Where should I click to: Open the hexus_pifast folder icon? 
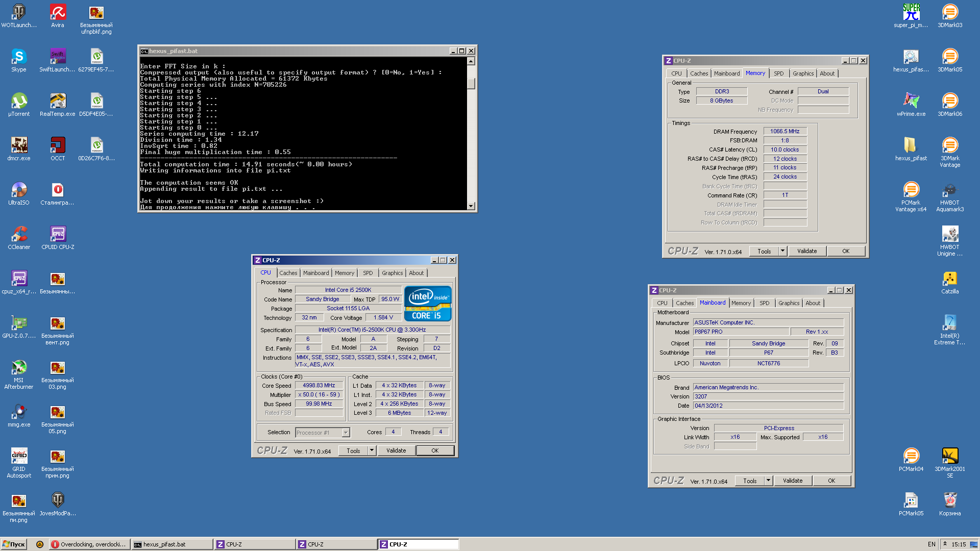[911, 149]
